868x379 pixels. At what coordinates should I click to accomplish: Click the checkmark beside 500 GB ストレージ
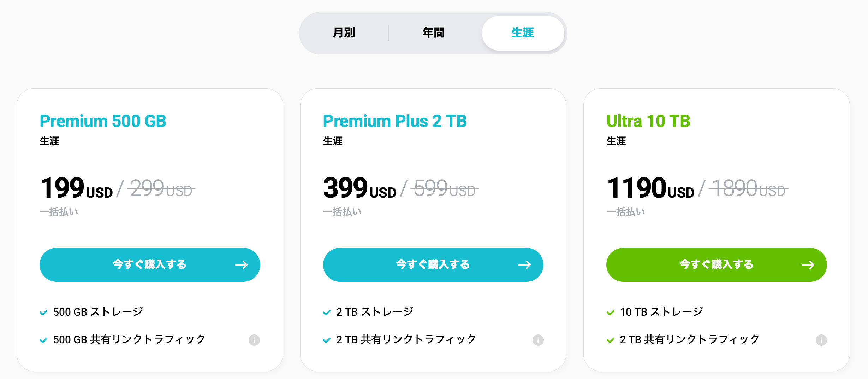click(x=43, y=312)
